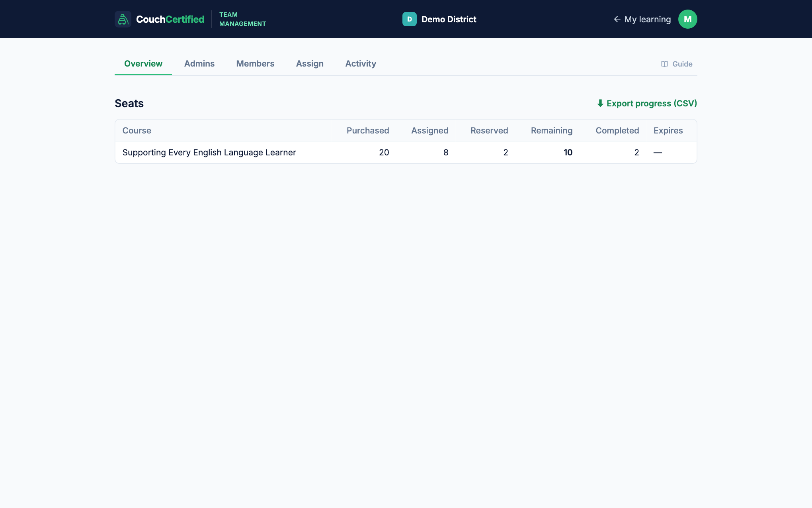812x508 pixels.
Task: Click the Course column header
Action: (137, 130)
